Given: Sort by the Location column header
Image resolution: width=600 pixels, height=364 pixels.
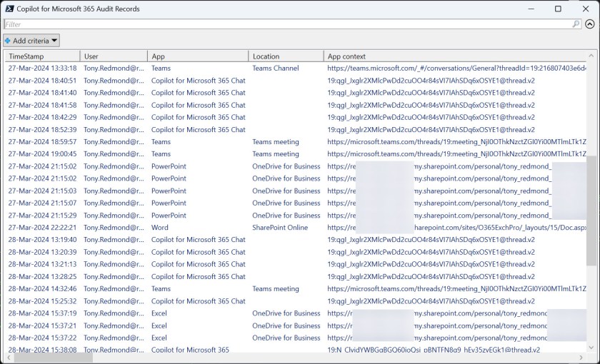Looking at the screenshot, I should (x=286, y=56).
